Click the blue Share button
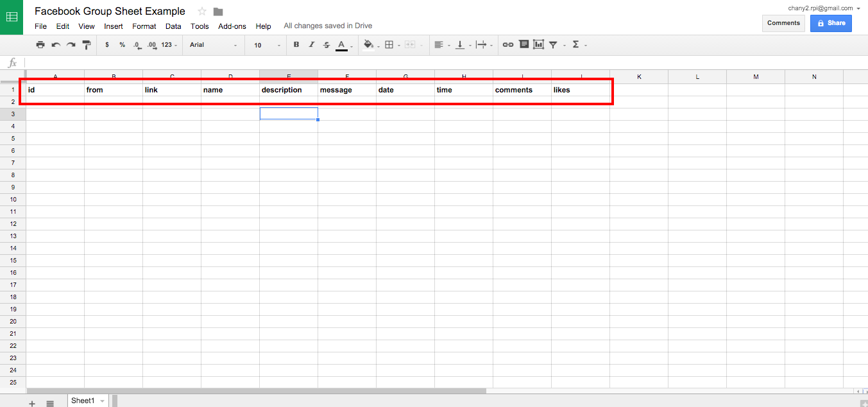The width and height of the screenshot is (868, 407). pyautogui.click(x=831, y=23)
